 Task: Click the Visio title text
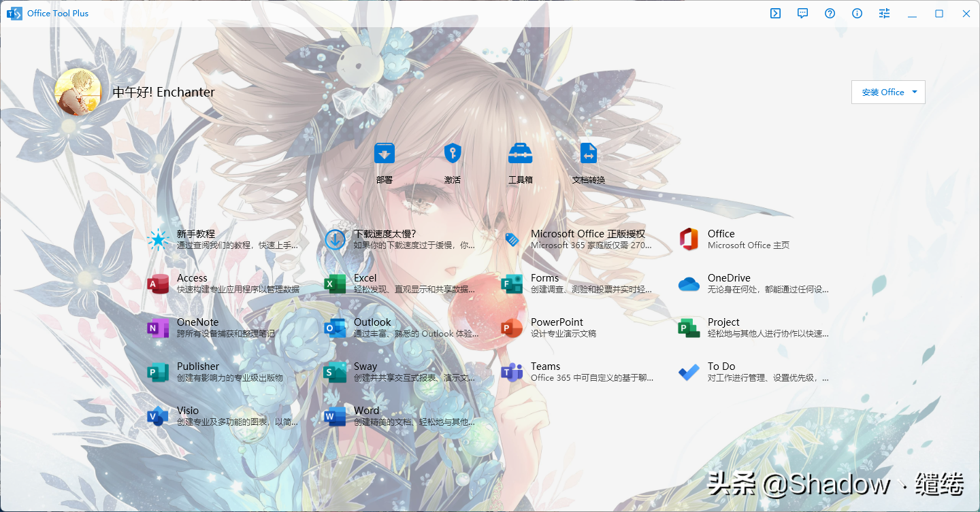tap(188, 411)
